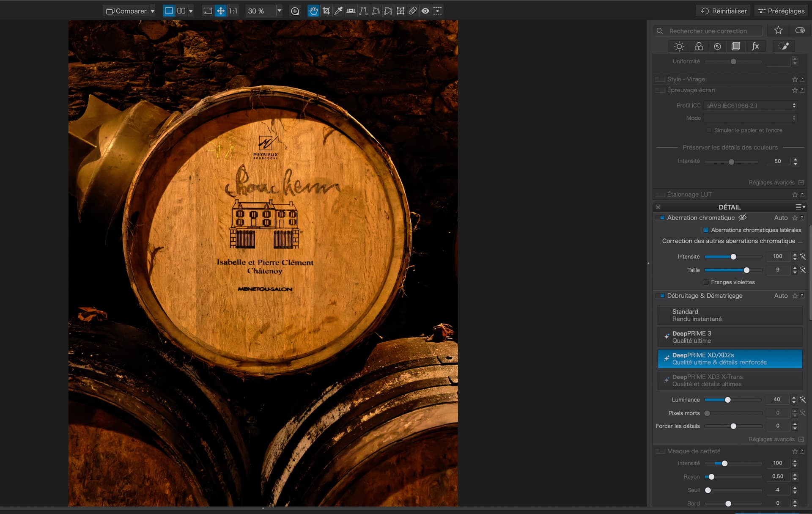The width and height of the screenshot is (812, 514).
Task: Open the Comparer dropdown arrow
Action: [153, 11]
